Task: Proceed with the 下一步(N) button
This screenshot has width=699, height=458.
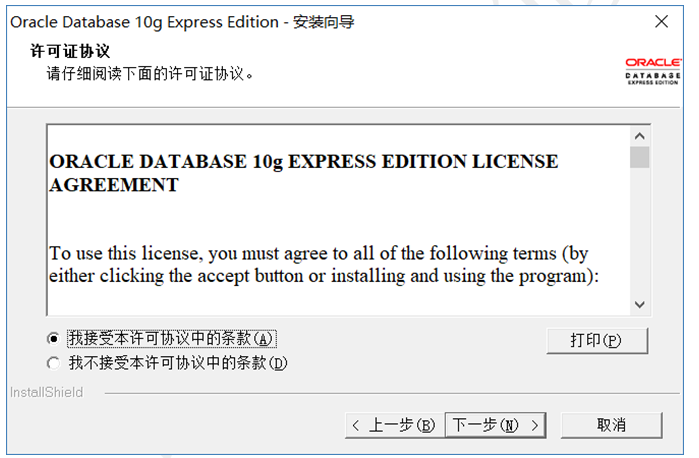Action: click(x=496, y=425)
